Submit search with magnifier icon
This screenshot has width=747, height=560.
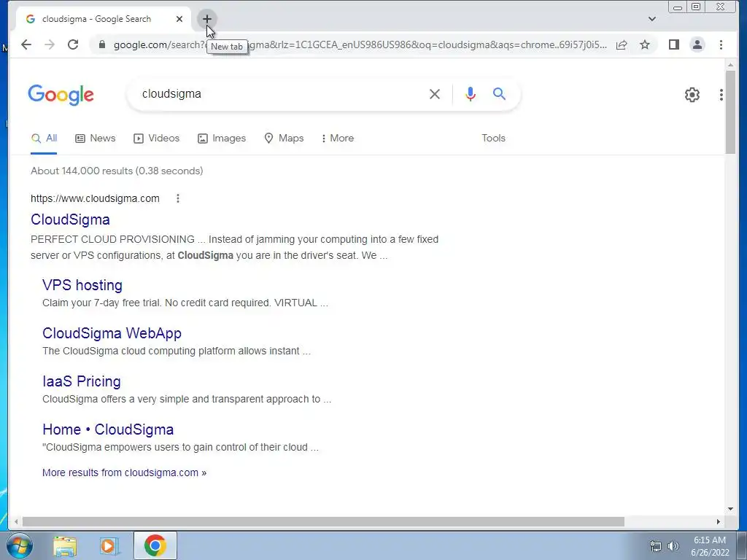click(499, 94)
